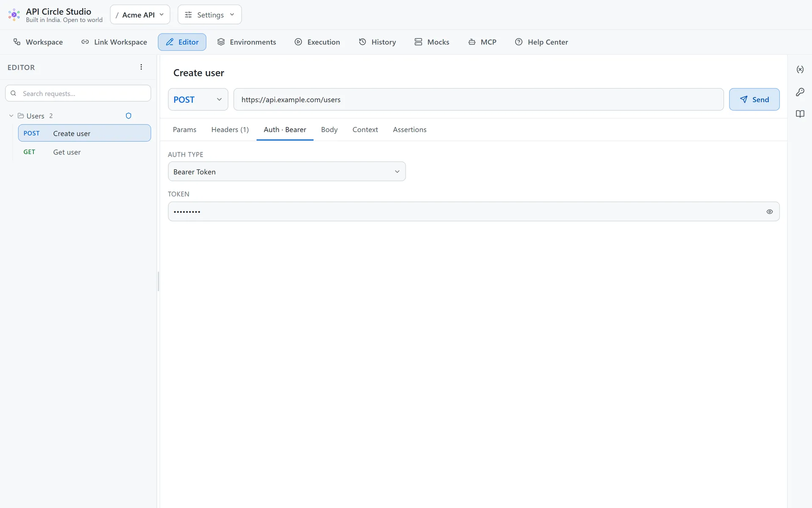Go to Workspace section
The height and width of the screenshot is (508, 812).
pos(38,42)
